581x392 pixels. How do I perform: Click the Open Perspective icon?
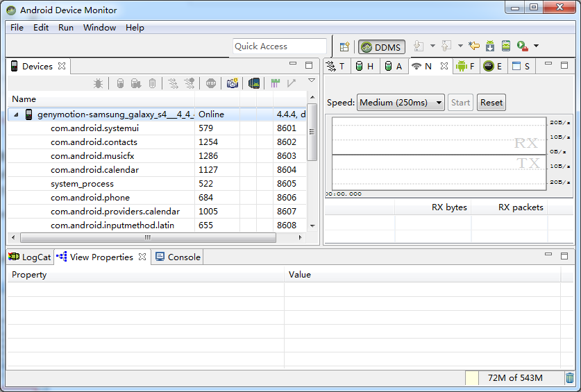344,46
